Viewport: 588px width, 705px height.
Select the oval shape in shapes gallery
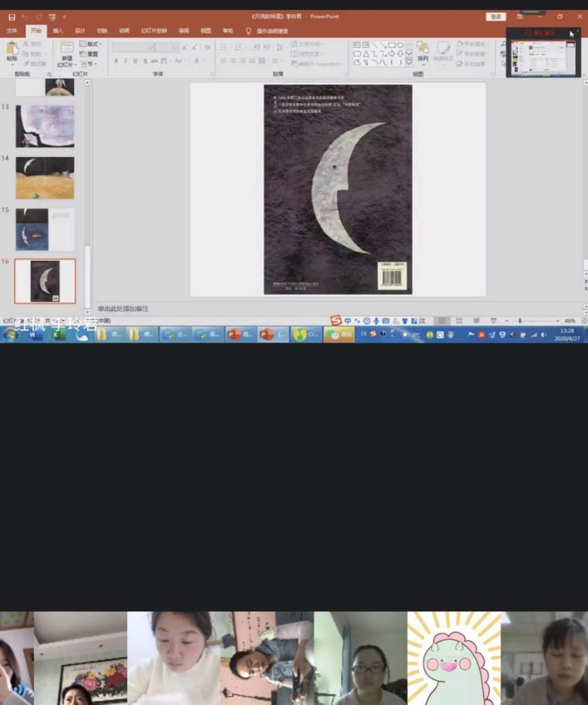click(400, 45)
